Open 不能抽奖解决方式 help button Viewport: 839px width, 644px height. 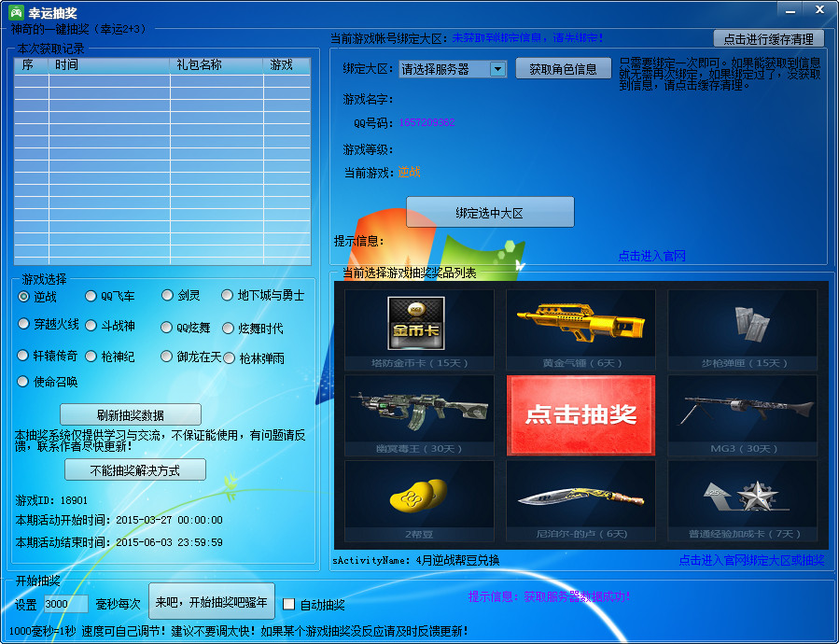134,470
